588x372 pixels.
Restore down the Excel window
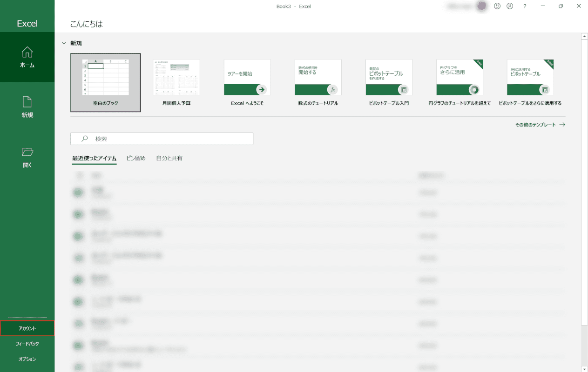pos(561,6)
